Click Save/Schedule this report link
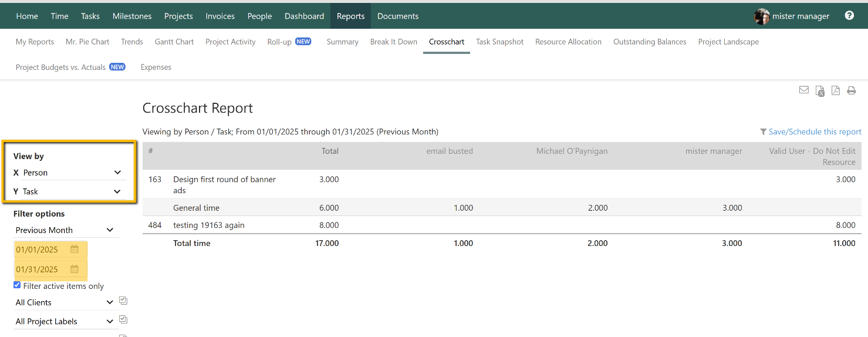This screenshot has width=868, height=337. (815, 132)
